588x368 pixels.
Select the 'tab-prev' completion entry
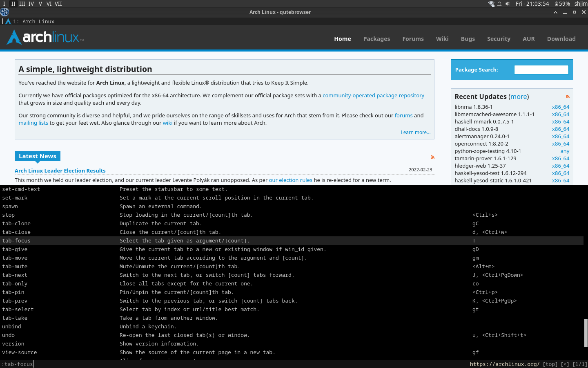click(292, 301)
